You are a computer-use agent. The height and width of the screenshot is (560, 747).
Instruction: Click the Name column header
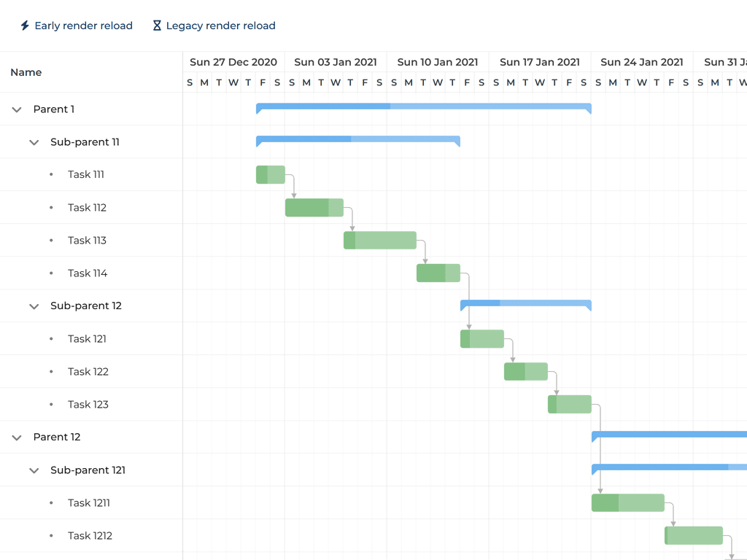click(26, 72)
